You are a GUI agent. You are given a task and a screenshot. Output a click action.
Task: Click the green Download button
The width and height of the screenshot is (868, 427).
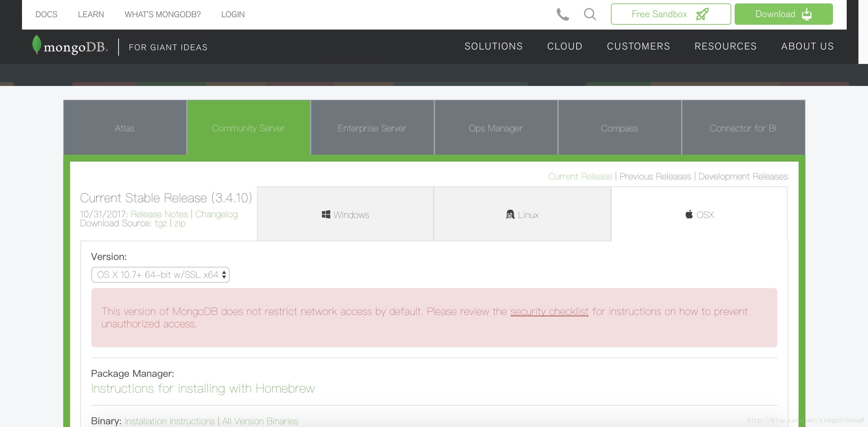(x=783, y=14)
